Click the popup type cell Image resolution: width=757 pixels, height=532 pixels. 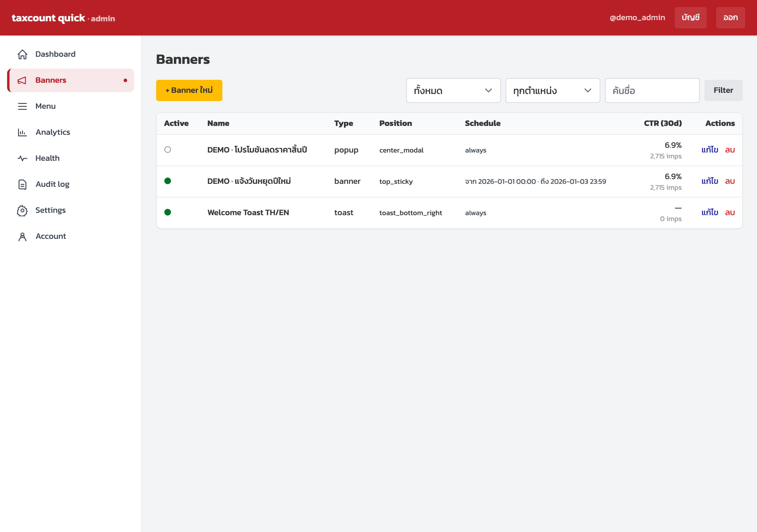pyautogui.click(x=346, y=150)
